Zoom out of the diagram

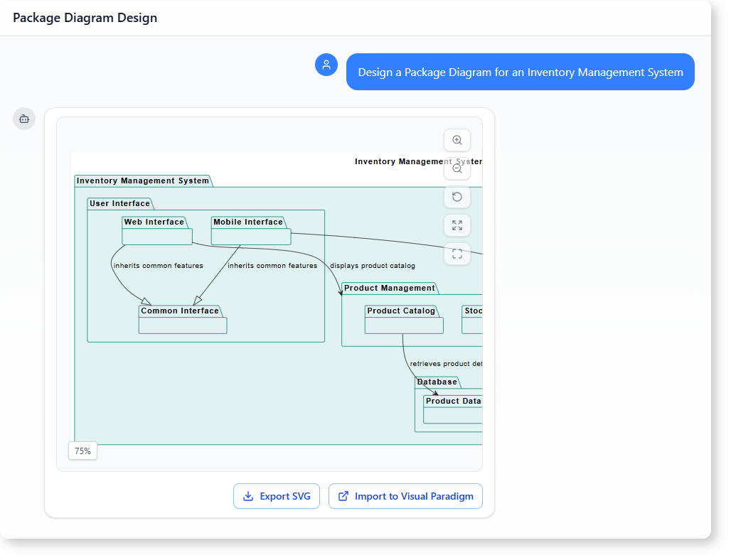(457, 169)
